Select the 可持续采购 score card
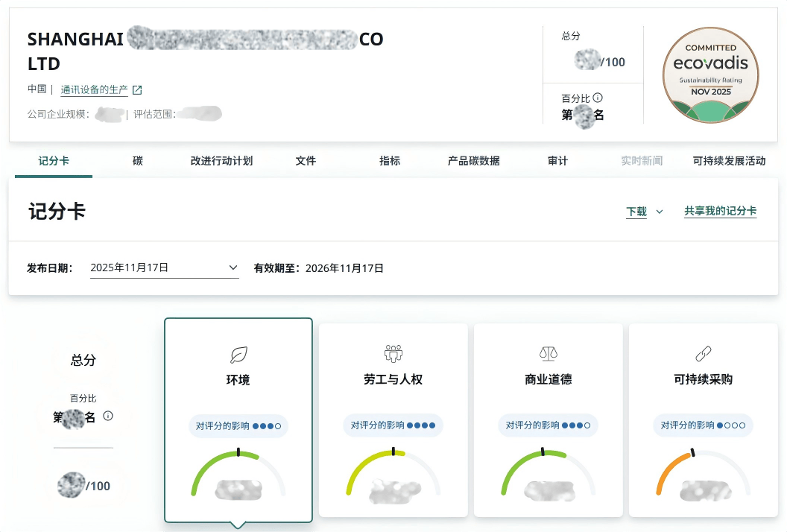The height and width of the screenshot is (532, 787). [703, 419]
